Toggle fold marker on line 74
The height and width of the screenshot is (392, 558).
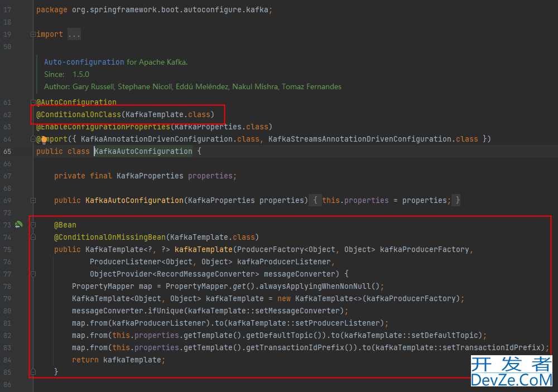coord(33,237)
